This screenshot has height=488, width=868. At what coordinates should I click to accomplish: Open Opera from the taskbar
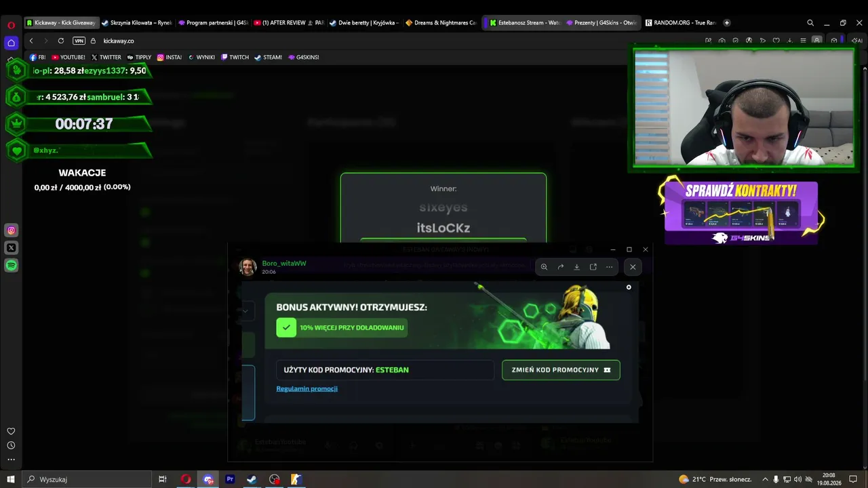point(186,479)
